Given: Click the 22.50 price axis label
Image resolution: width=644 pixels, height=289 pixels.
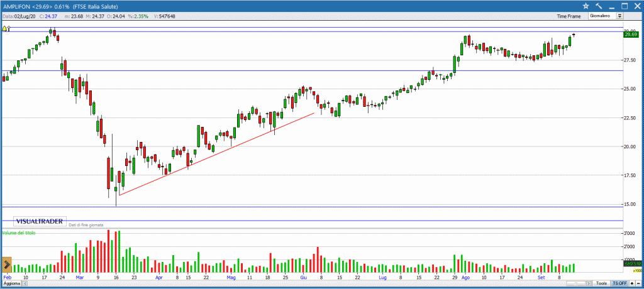Looking at the screenshot, I should [x=630, y=118].
